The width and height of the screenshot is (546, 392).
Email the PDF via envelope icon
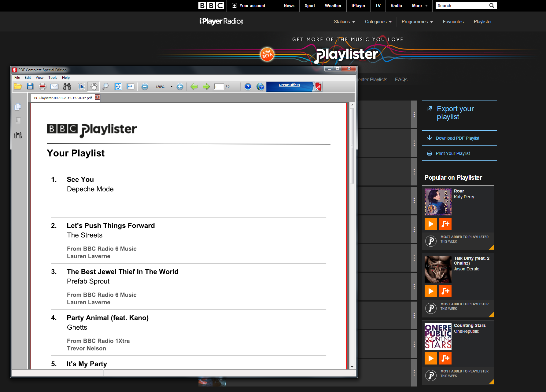54,87
